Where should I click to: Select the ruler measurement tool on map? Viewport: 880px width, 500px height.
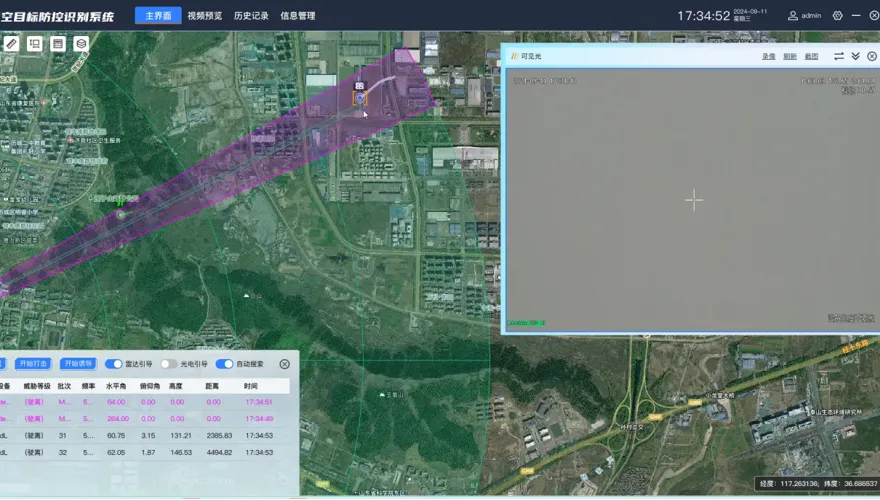coord(12,44)
